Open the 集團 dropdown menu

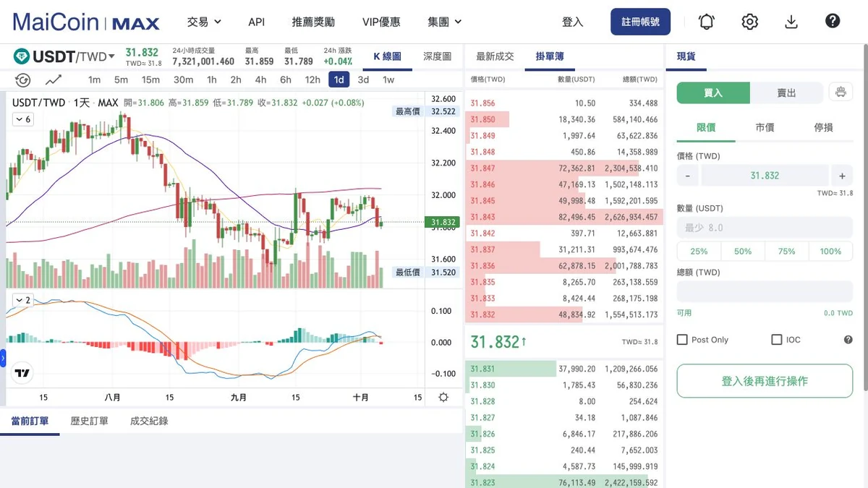coord(444,22)
